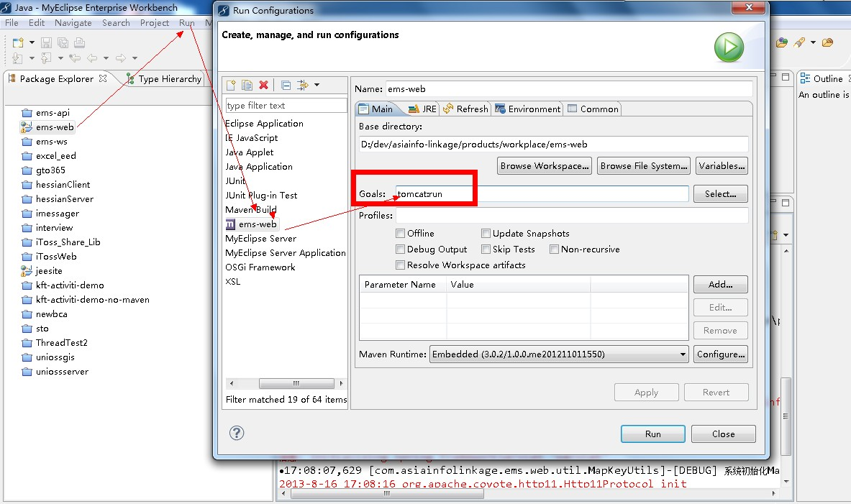
Task: Enable Update Snapshots checkbox
Action: 486,233
